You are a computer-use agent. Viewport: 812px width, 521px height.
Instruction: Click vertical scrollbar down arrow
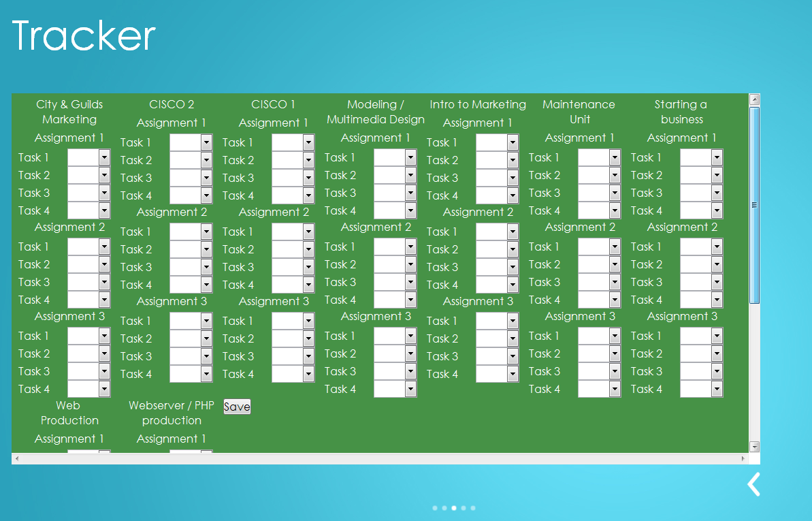click(755, 447)
